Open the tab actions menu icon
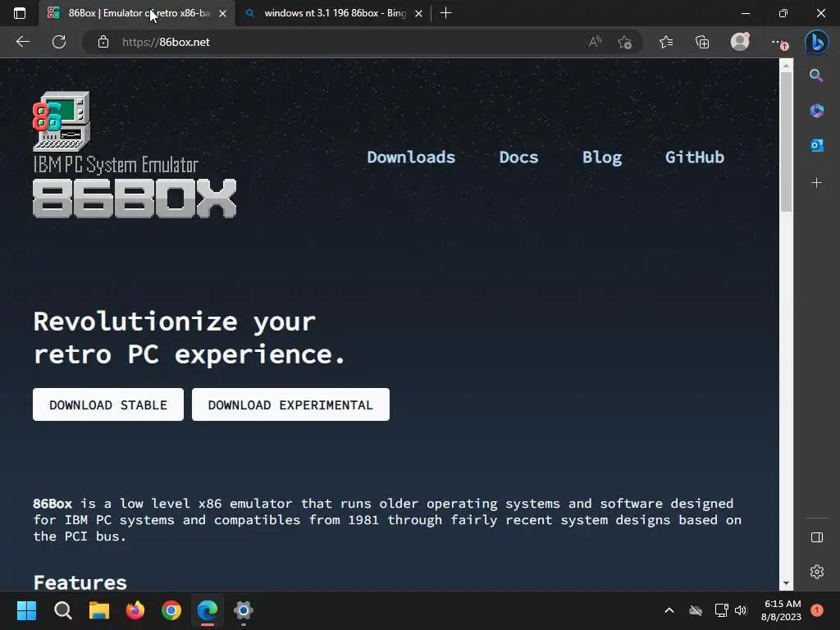Viewport: 840px width, 630px height. point(20,13)
